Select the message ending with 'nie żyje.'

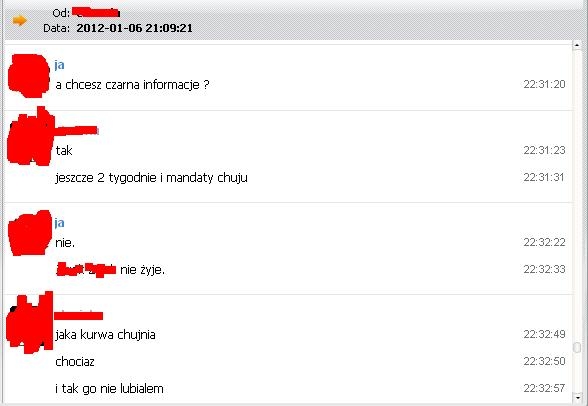(x=110, y=270)
